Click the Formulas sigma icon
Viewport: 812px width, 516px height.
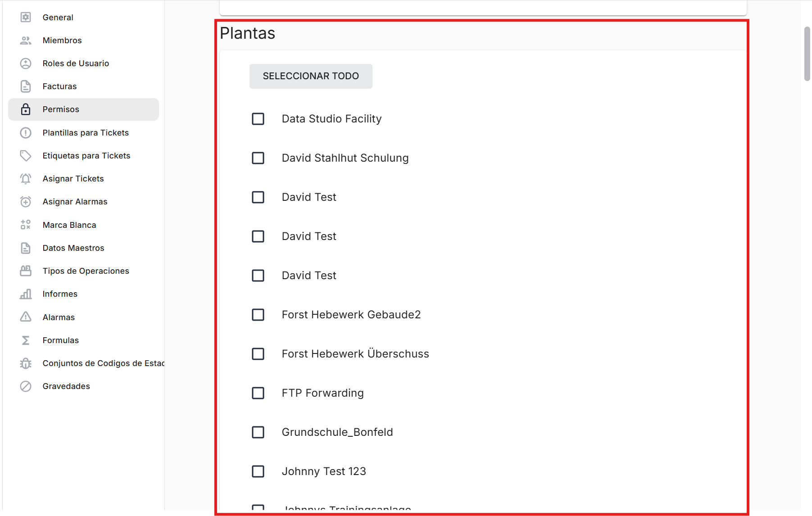26,340
